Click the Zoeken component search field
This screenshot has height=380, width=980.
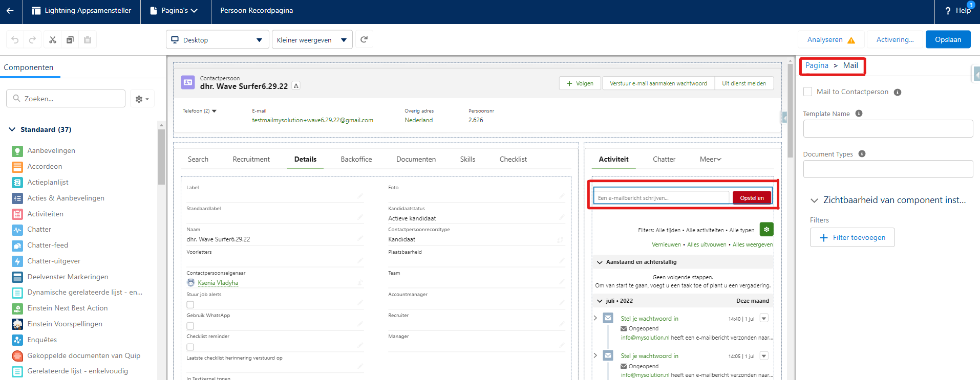pos(66,99)
